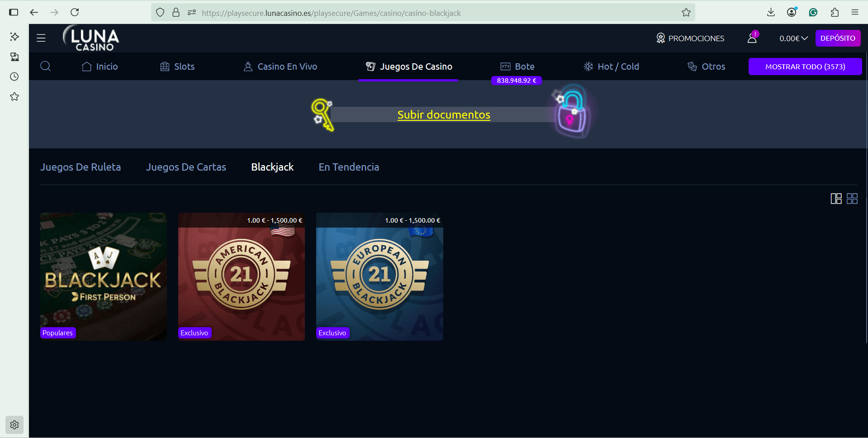Click the Subir documentos link
The image size is (868, 438).
pyautogui.click(x=444, y=115)
